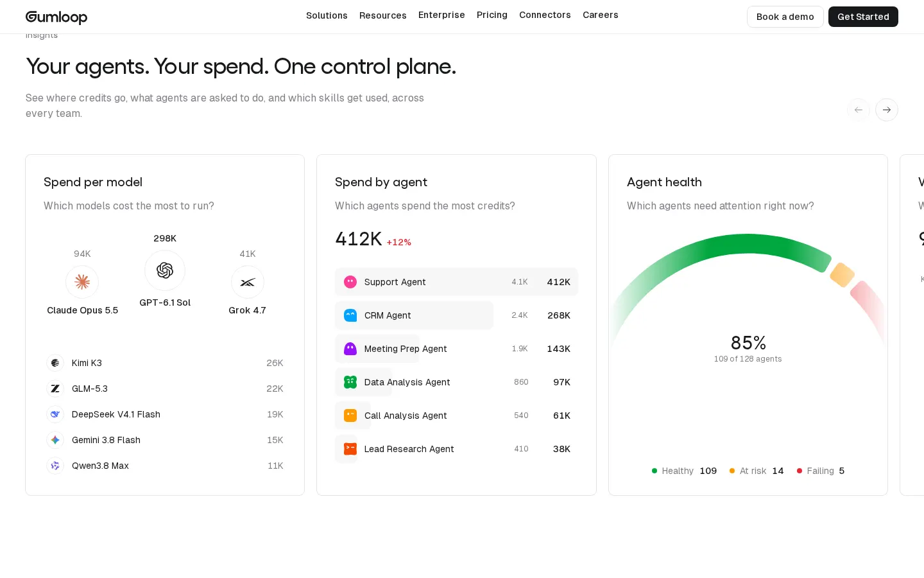Click the GLM-5.3 icon
Image resolution: width=924 pixels, height=578 pixels.
(55, 389)
